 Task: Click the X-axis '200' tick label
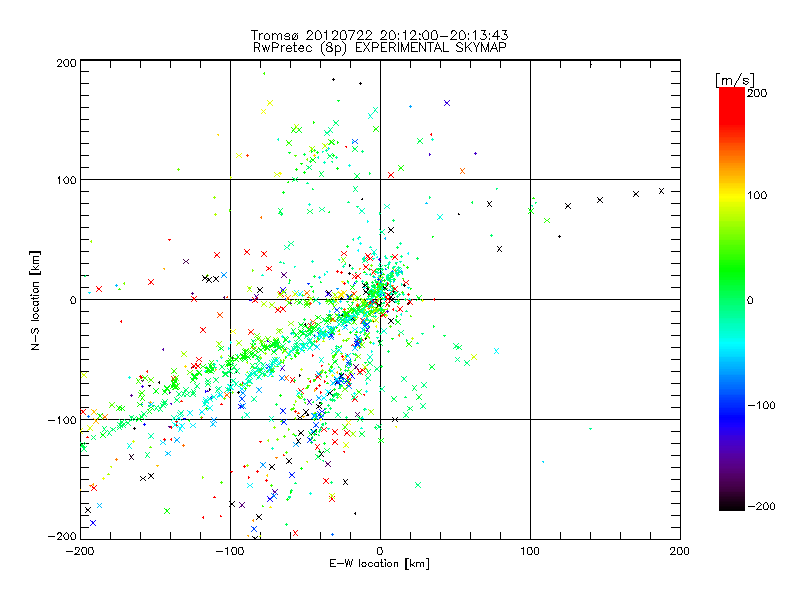point(680,551)
